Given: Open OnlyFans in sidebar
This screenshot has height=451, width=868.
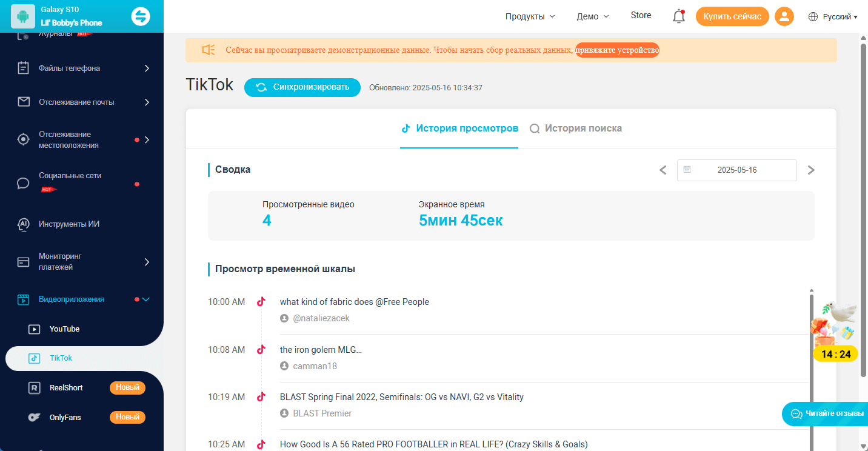Looking at the screenshot, I should (65, 418).
